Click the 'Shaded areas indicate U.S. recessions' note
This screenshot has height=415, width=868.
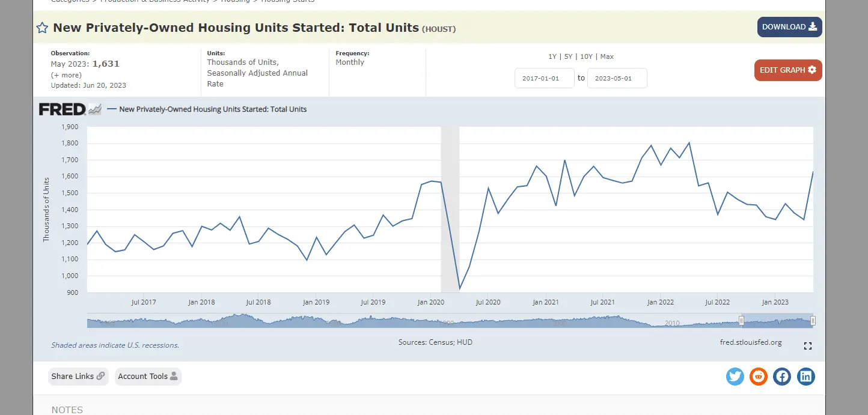click(x=115, y=345)
